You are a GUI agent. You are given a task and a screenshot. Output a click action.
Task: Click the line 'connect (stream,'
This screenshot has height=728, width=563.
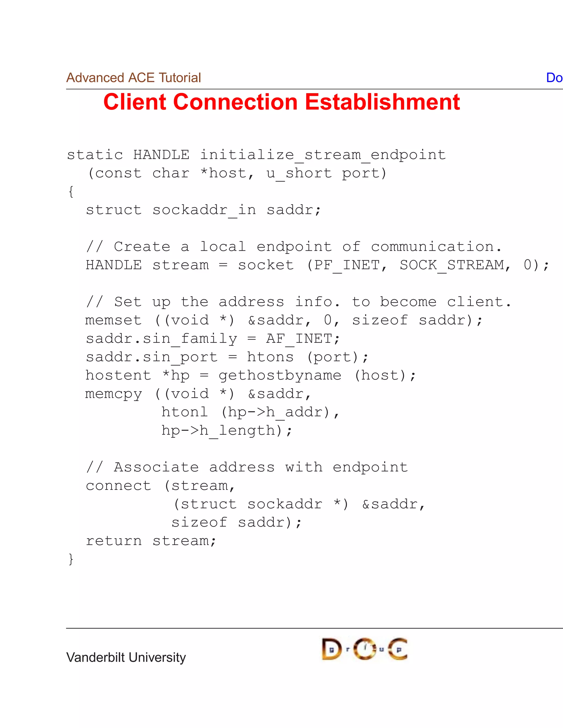pos(161,486)
